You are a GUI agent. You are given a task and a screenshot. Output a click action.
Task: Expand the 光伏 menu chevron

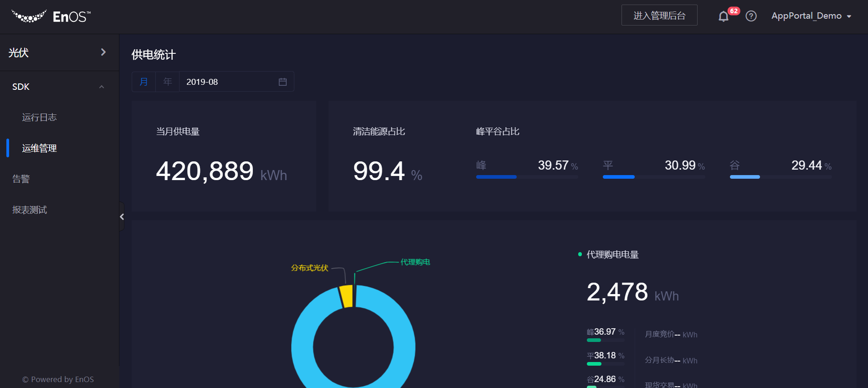(x=103, y=52)
